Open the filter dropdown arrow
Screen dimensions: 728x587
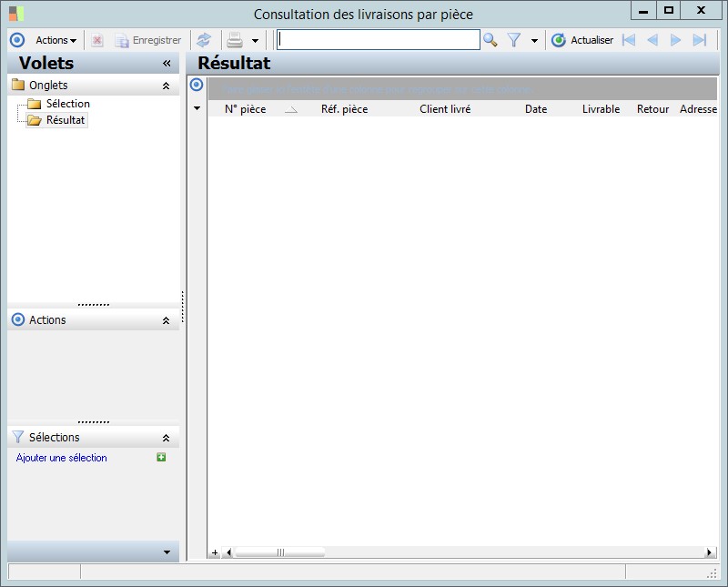click(534, 40)
